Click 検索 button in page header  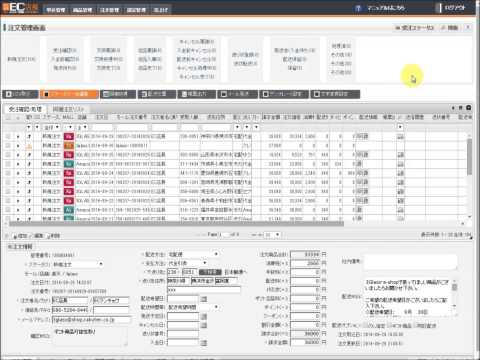tap(449, 28)
